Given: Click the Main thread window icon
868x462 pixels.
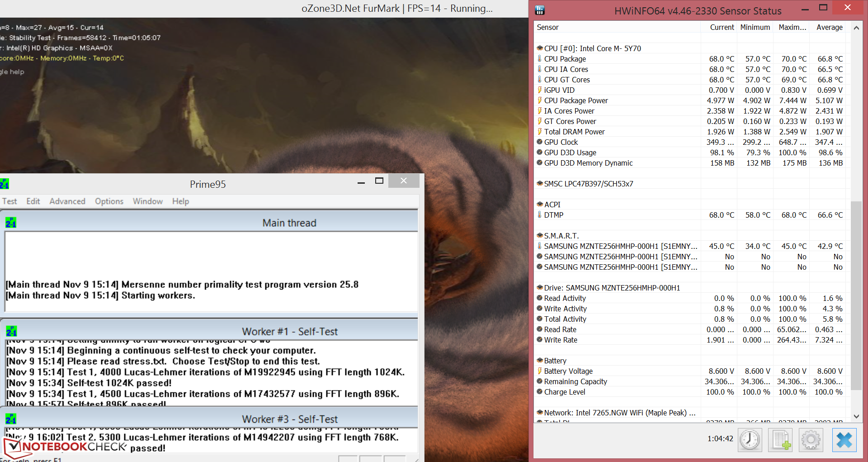Looking at the screenshot, I should coord(11,223).
